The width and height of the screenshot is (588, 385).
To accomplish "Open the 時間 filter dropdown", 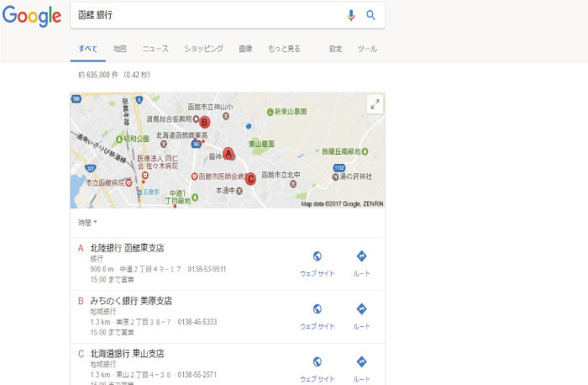I will [x=87, y=223].
